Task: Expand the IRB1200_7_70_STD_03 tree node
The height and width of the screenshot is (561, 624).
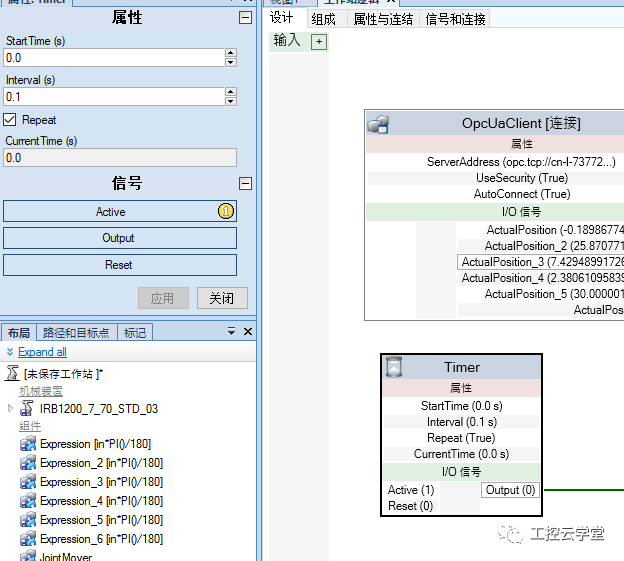Action: [10, 408]
